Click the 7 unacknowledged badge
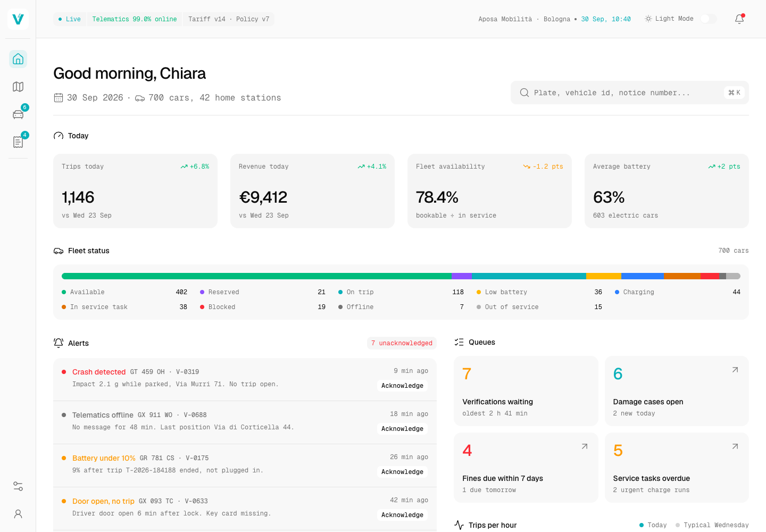 [x=402, y=343]
